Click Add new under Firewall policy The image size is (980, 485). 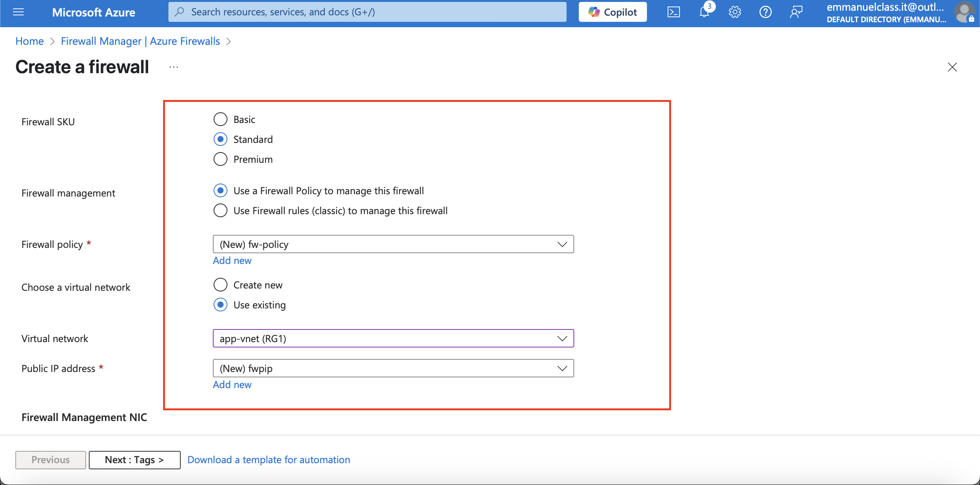click(x=232, y=261)
